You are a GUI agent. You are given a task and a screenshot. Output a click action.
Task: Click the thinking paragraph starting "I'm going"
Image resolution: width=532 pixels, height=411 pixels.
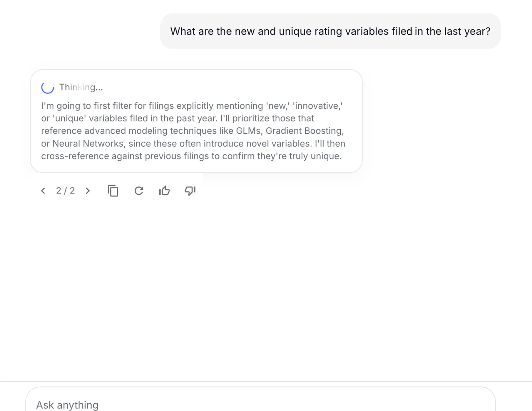click(193, 131)
